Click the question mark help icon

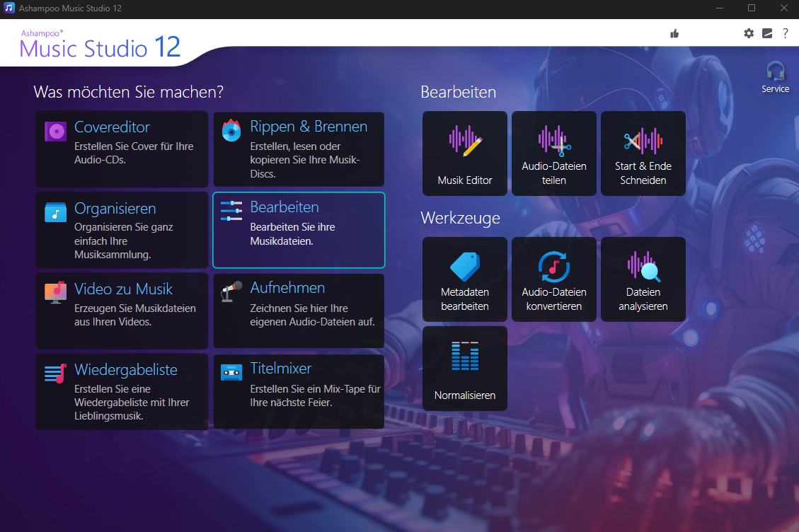[785, 33]
